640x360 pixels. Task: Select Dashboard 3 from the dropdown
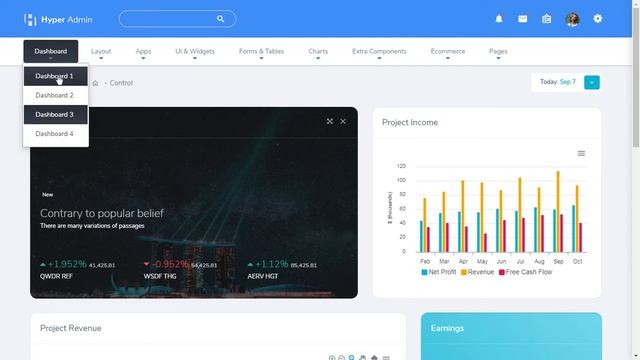(x=56, y=114)
